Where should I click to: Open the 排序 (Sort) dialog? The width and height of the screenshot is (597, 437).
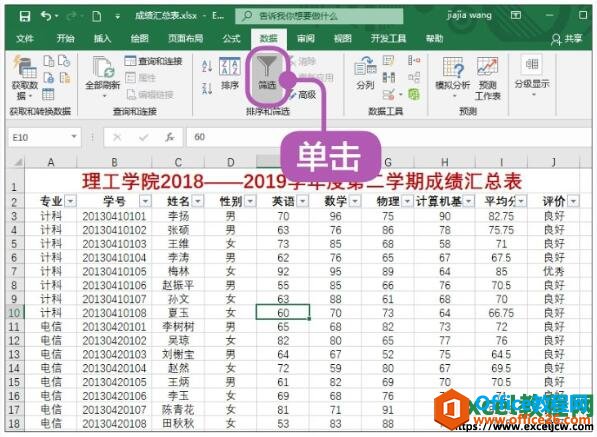[230, 73]
